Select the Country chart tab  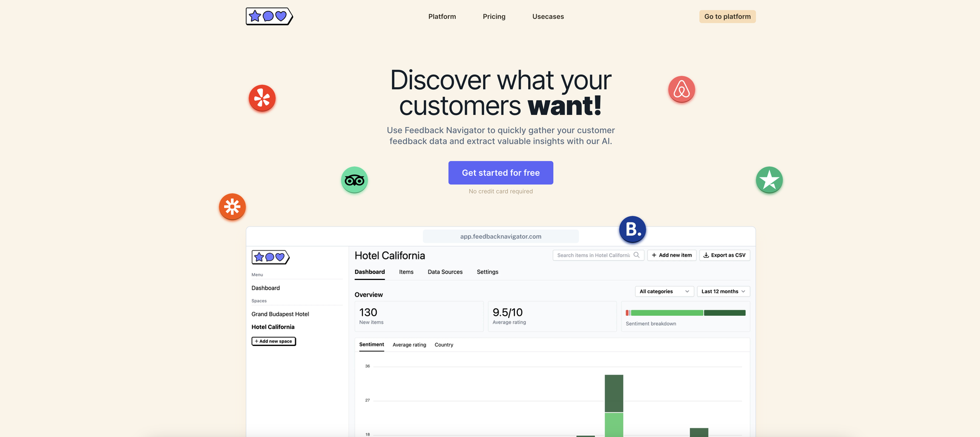tap(444, 345)
